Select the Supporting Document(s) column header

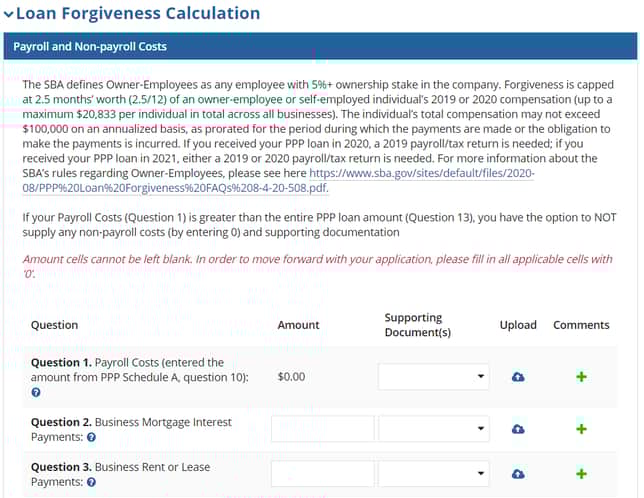click(x=418, y=325)
